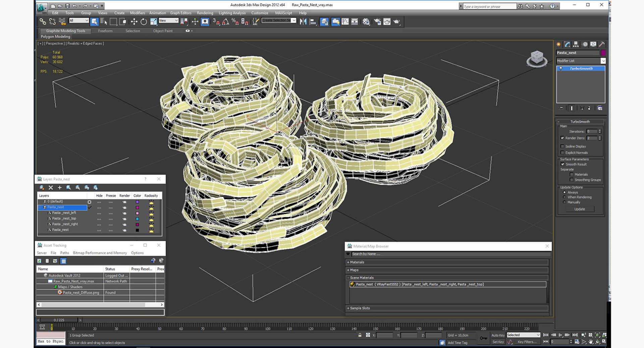Collapse the TurboSmooth rollout

580,121
